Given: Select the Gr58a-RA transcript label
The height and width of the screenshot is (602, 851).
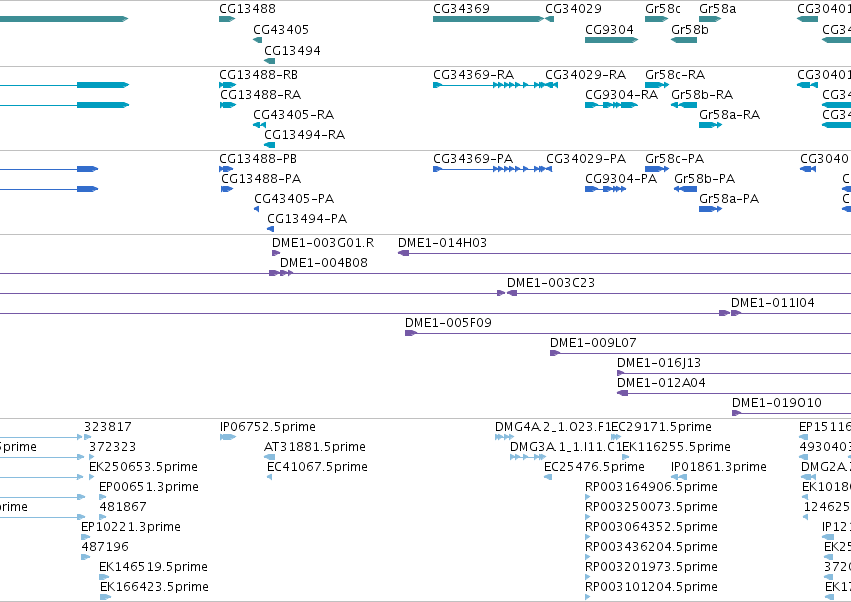Looking at the screenshot, I should click(729, 115).
